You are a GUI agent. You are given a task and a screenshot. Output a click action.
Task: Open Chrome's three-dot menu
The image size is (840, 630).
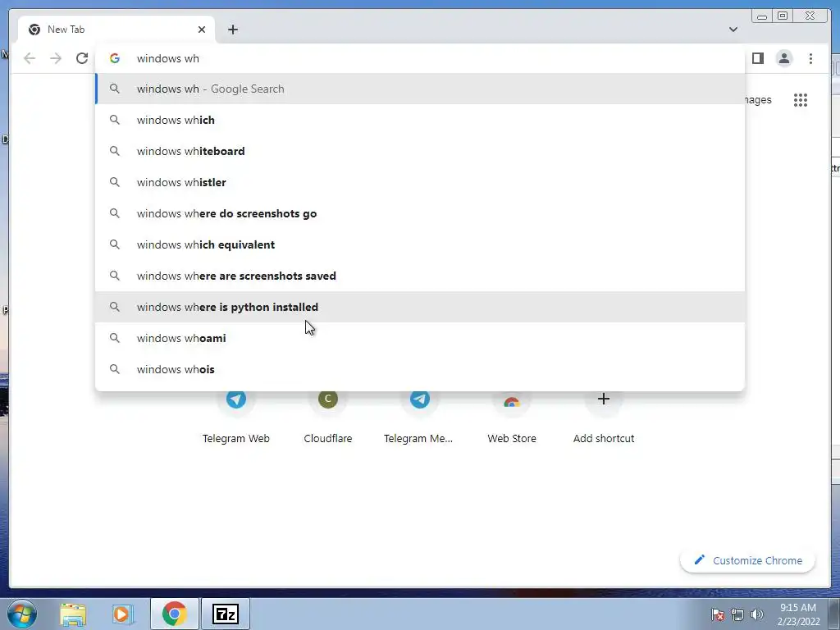[810, 58]
